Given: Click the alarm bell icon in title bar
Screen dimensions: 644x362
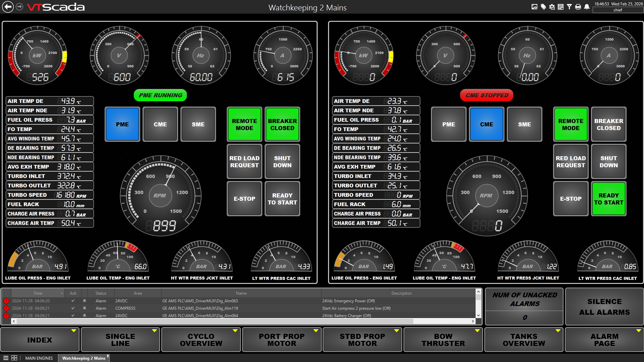Looking at the screenshot, I should 587,7.
